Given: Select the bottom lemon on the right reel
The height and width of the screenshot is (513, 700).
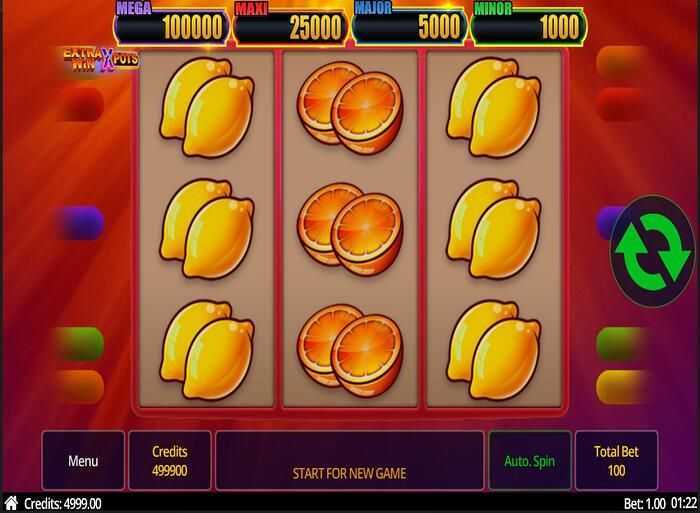Looking at the screenshot, I should coord(494,350).
